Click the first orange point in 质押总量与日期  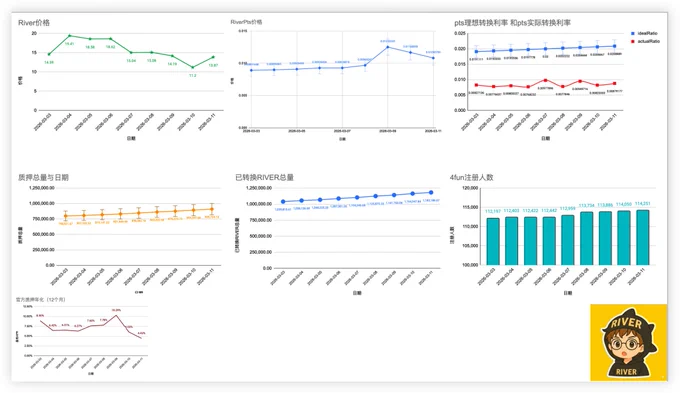pos(65,216)
